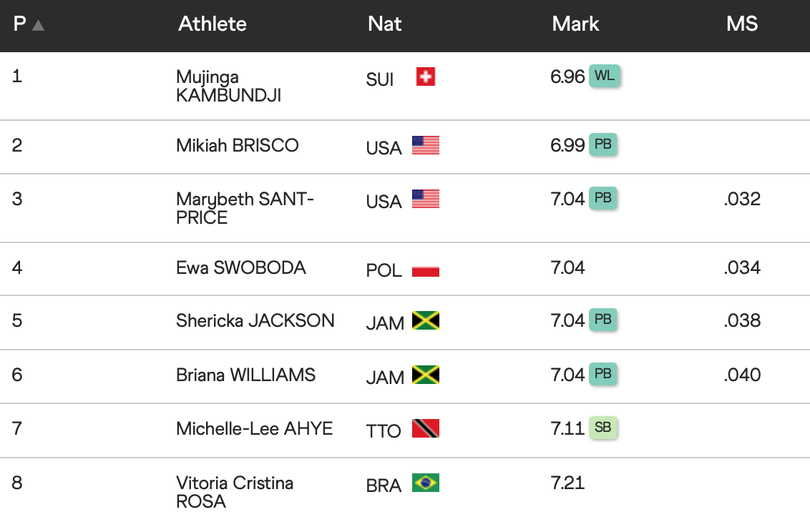Click the Trinidad and Tobago flag
The image size is (810, 532).
click(426, 429)
